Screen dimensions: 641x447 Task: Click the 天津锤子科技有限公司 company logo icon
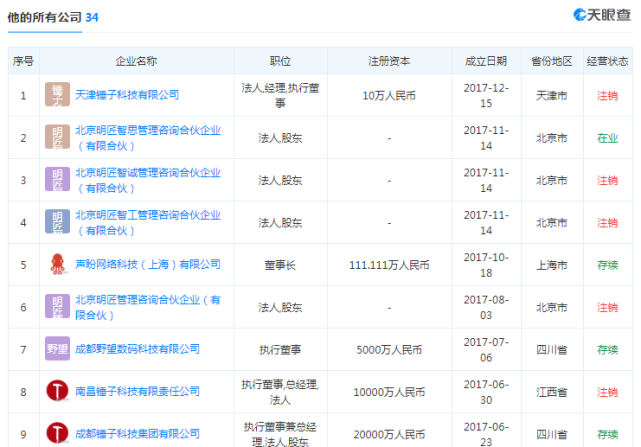coord(57,94)
